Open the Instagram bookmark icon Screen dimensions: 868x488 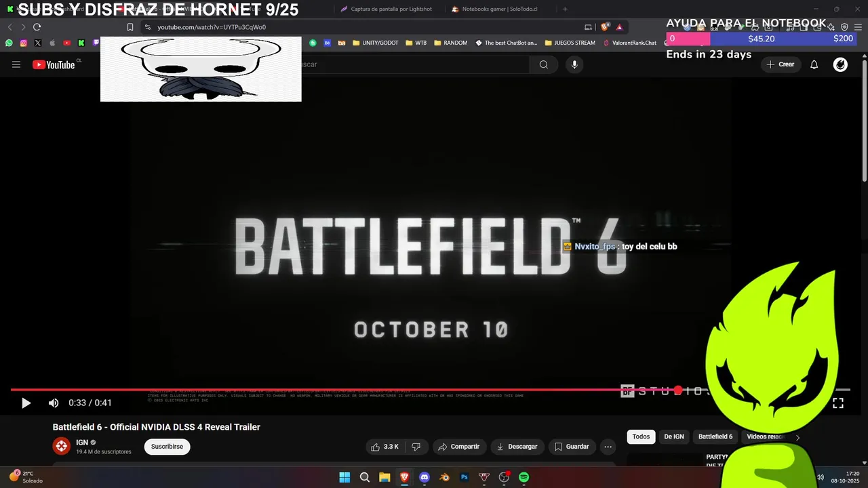(23, 43)
